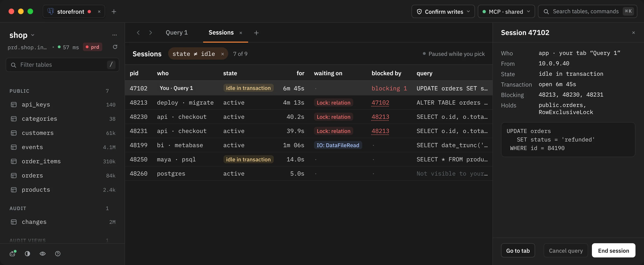
Task: Click the products table icon
Action: click(x=14, y=190)
